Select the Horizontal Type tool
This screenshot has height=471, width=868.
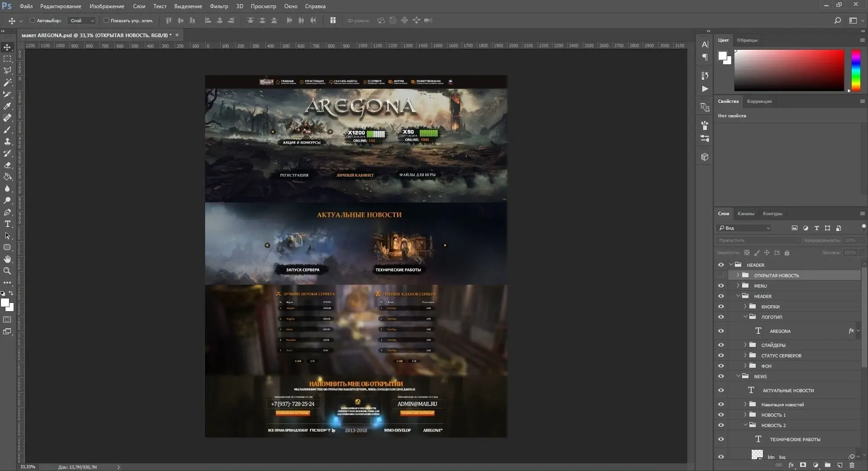(x=7, y=224)
